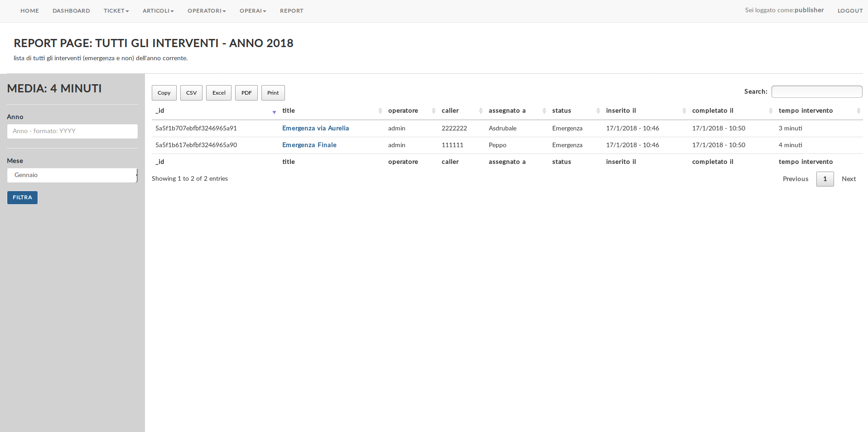Click the Logout link

click(x=850, y=11)
